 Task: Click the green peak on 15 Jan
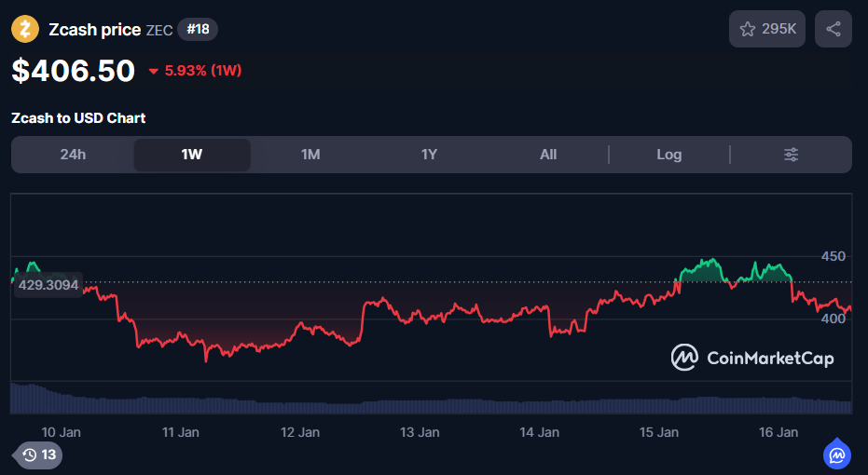tap(703, 270)
